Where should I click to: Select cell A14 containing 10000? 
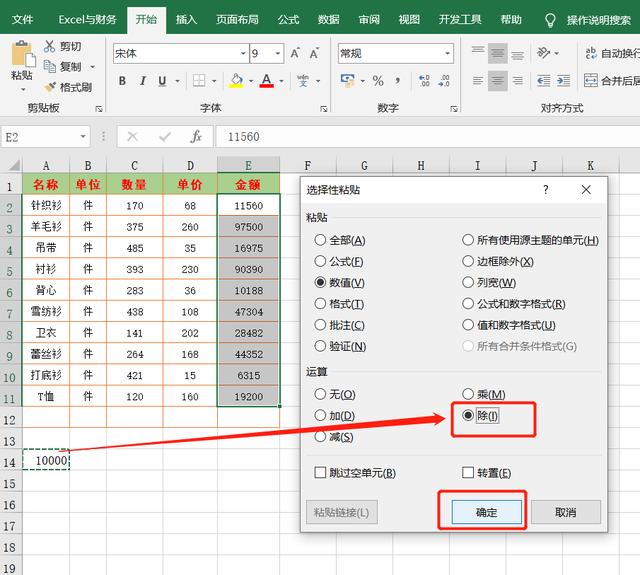(x=46, y=460)
